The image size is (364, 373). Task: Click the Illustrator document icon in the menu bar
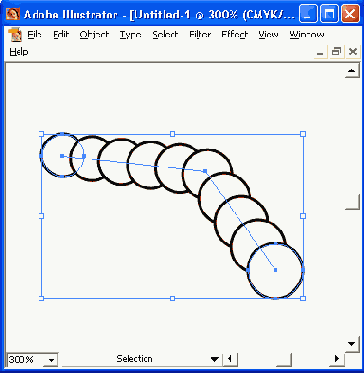[15, 35]
